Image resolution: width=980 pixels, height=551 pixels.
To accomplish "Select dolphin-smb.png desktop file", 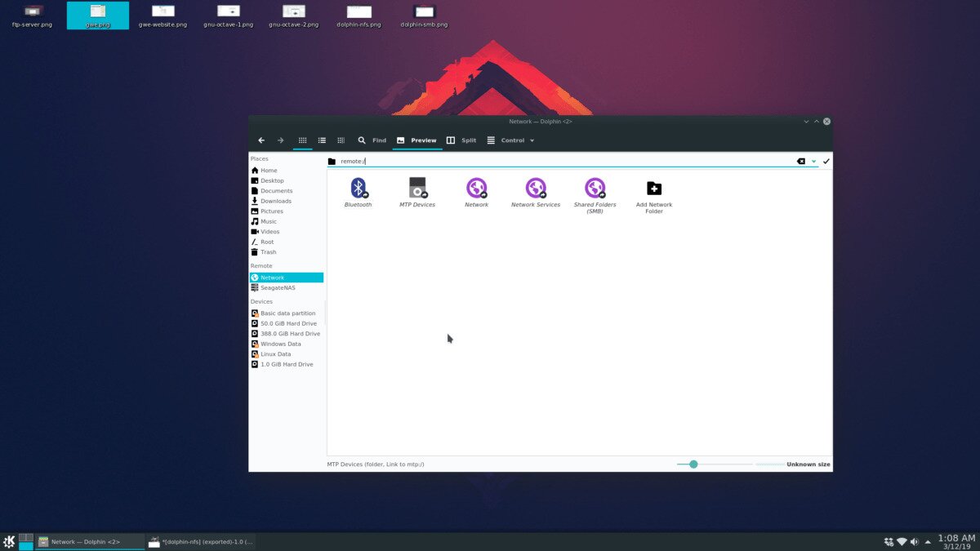I will (x=424, y=16).
